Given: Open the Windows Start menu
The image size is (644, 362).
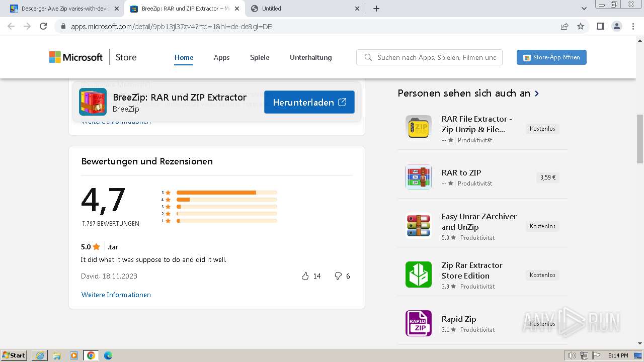Looking at the screenshot, I should click(14, 355).
